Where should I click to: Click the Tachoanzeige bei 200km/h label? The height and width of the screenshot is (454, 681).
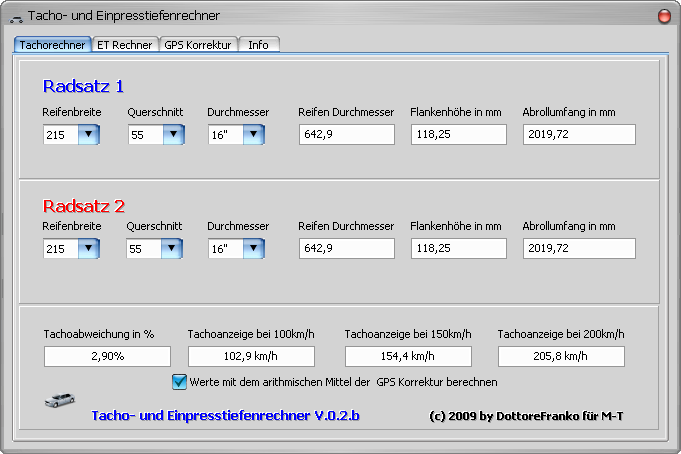coord(561,334)
